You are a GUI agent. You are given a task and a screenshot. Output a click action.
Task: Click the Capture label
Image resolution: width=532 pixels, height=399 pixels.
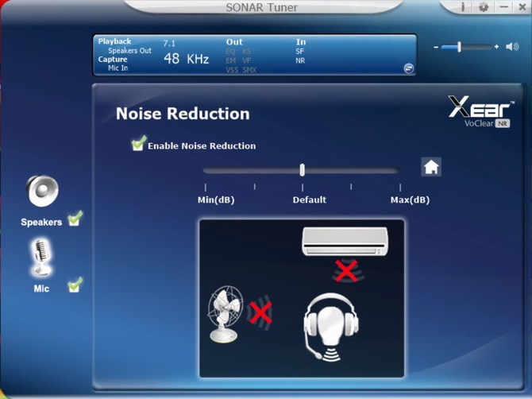[x=113, y=59]
